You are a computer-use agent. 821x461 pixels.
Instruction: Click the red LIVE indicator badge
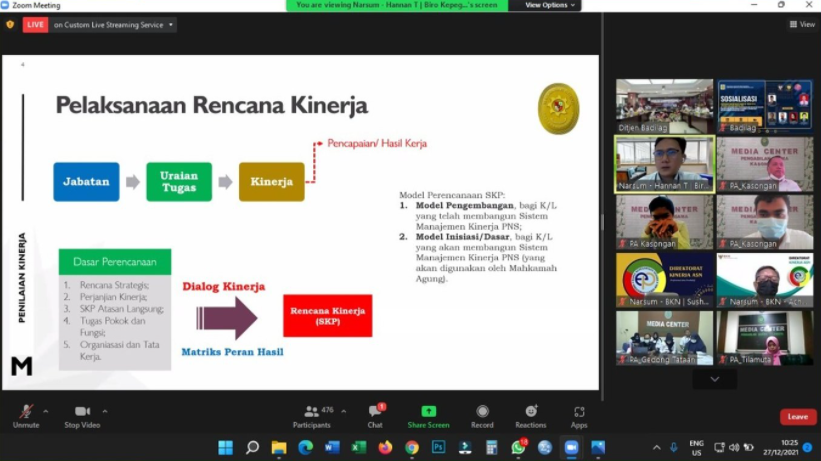tap(36, 24)
